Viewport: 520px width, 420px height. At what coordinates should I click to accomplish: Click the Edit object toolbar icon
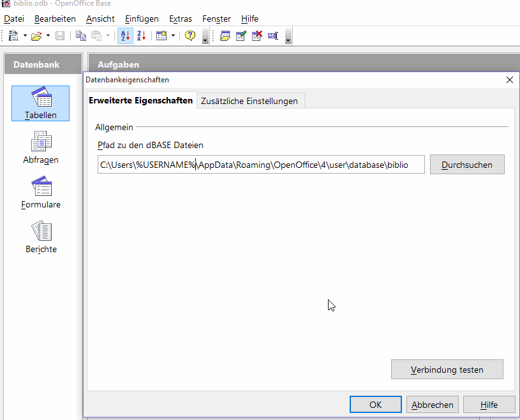click(241, 36)
